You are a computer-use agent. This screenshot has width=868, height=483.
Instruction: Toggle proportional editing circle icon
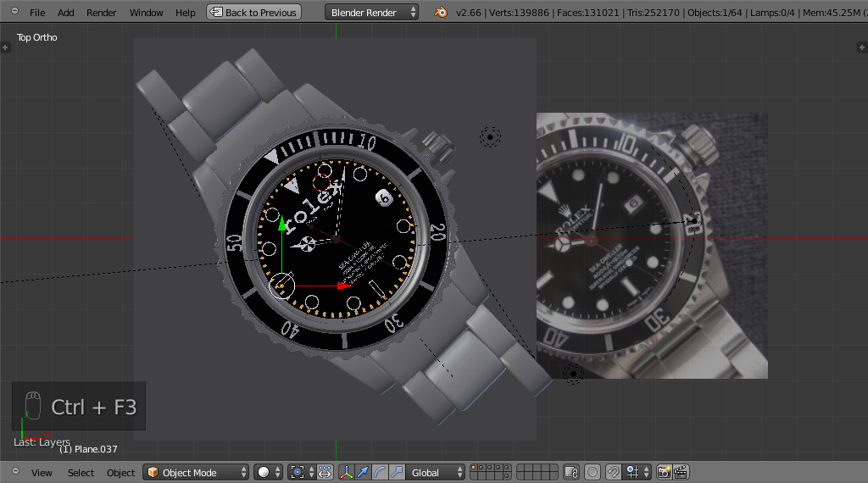(x=593, y=473)
